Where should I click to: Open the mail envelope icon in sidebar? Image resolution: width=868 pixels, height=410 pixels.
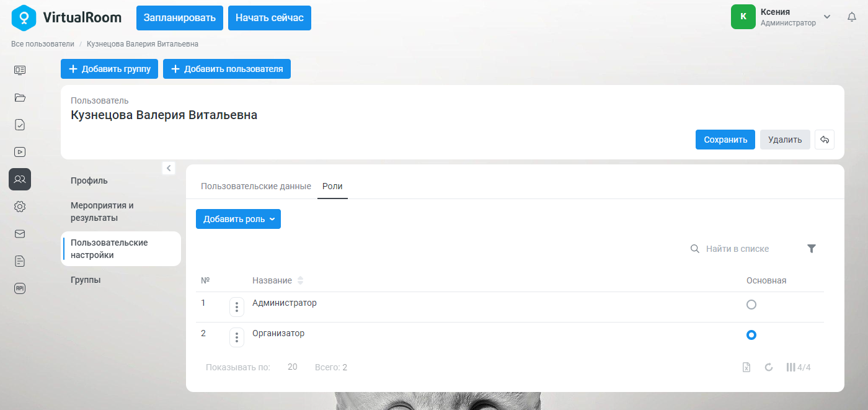coord(20,234)
